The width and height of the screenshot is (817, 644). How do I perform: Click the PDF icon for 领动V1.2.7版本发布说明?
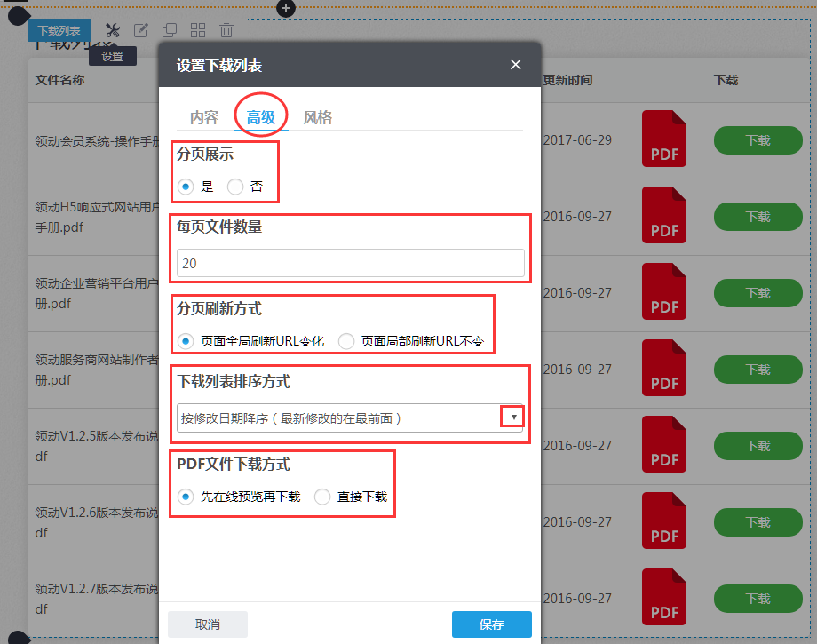point(663,597)
